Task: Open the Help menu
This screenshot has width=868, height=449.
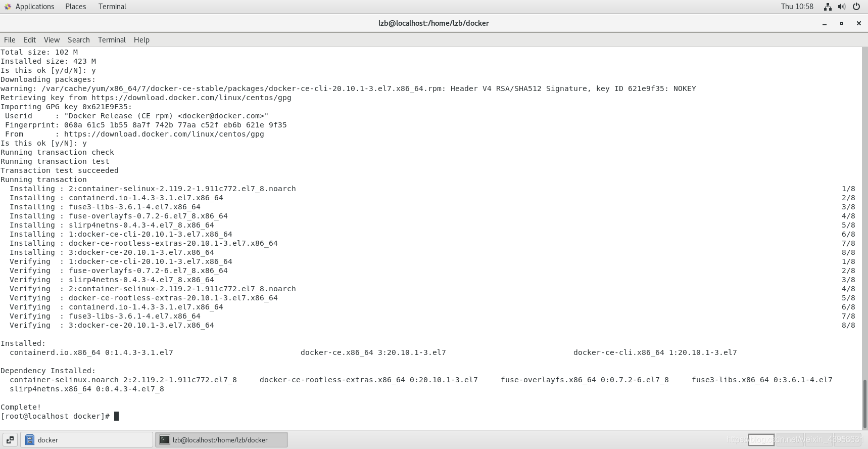Action: click(141, 40)
